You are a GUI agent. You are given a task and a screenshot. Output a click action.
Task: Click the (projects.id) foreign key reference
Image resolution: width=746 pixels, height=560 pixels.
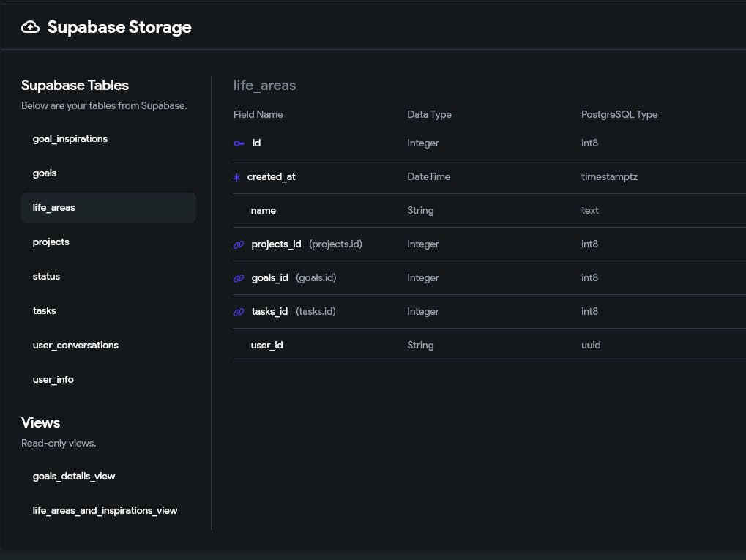(335, 244)
